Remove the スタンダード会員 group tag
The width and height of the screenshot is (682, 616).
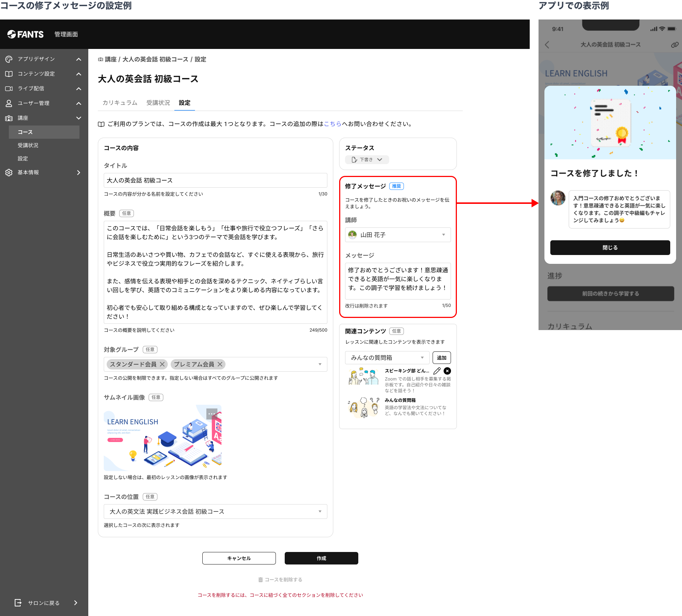(162, 364)
